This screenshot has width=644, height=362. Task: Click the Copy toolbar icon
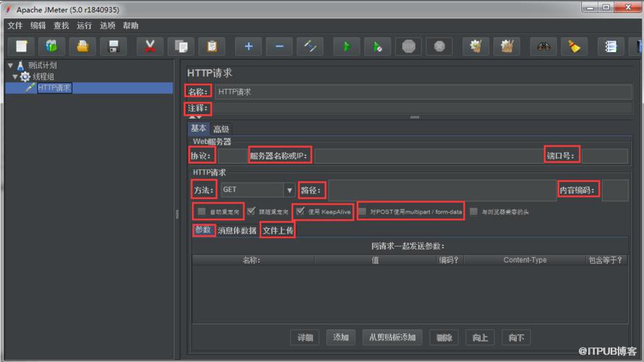tap(181, 46)
